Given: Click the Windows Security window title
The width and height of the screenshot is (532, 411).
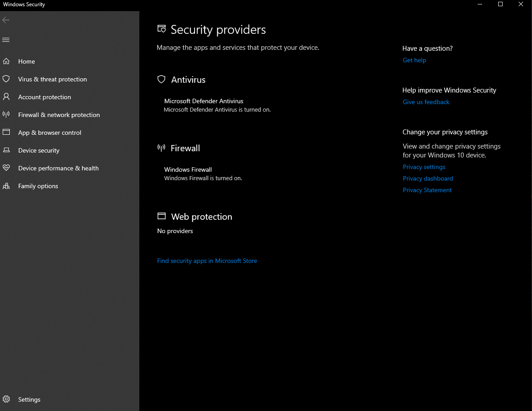Looking at the screenshot, I should [24, 4].
